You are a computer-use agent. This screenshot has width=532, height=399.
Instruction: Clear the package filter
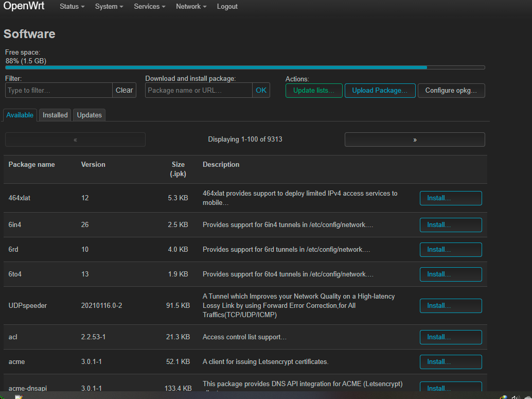pos(124,90)
